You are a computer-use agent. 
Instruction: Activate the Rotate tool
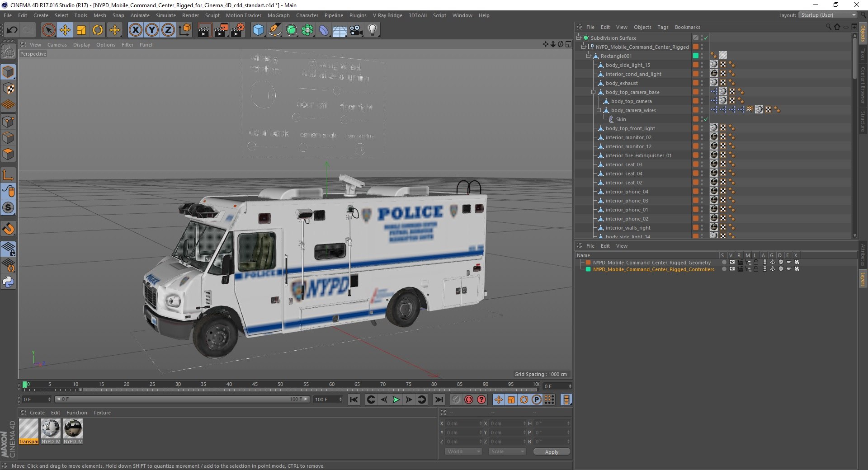click(98, 30)
